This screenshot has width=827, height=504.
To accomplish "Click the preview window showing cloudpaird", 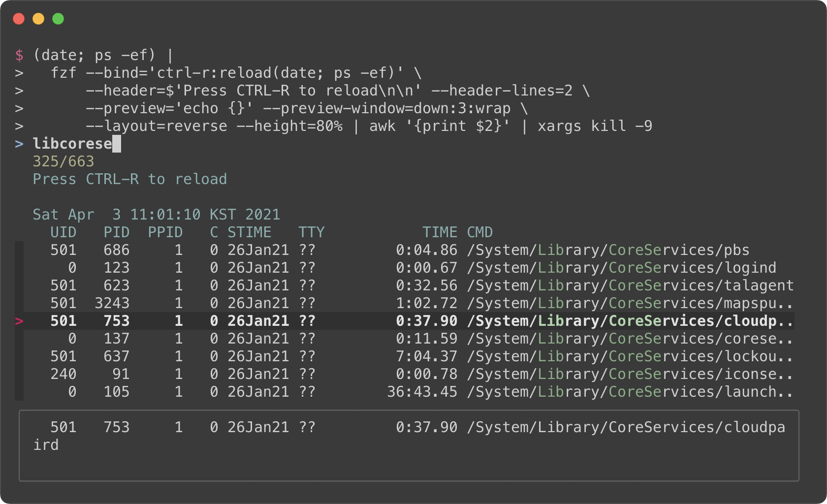I will 409,445.
